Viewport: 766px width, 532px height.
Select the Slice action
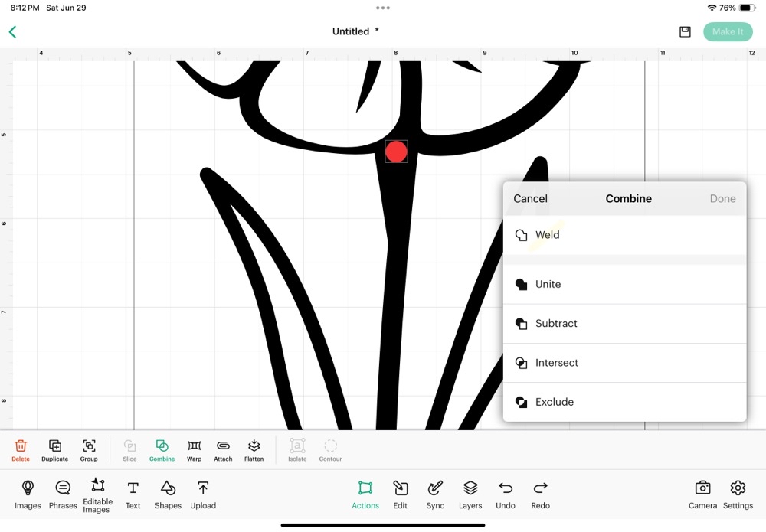(x=130, y=450)
